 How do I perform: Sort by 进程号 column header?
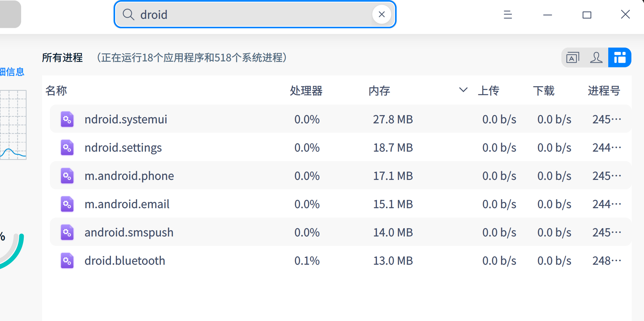pos(604,91)
